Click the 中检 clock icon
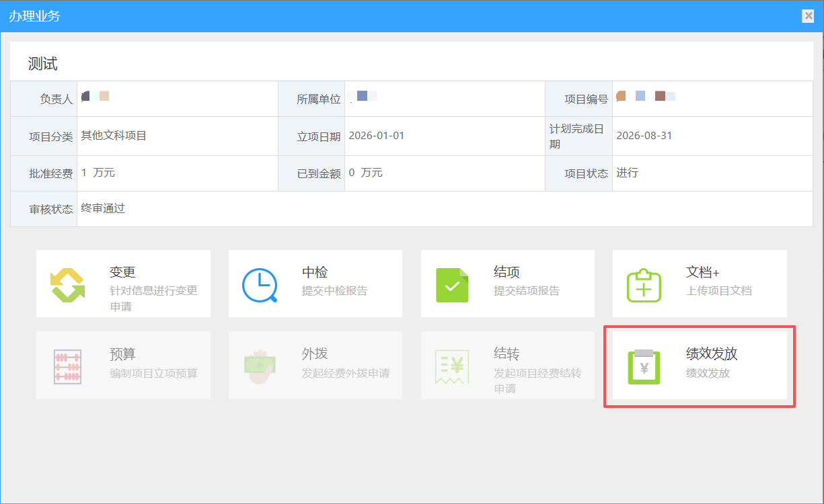This screenshot has height=504, width=824. pos(260,285)
